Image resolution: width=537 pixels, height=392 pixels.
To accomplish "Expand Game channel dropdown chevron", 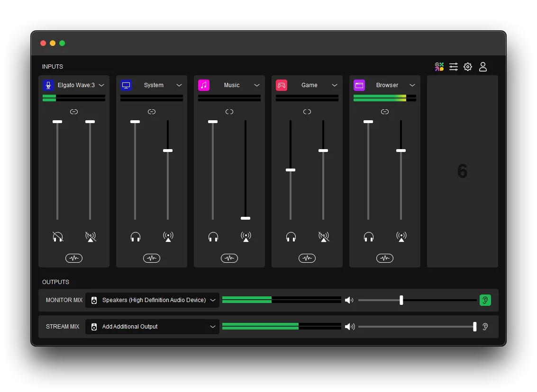I will 335,85.
